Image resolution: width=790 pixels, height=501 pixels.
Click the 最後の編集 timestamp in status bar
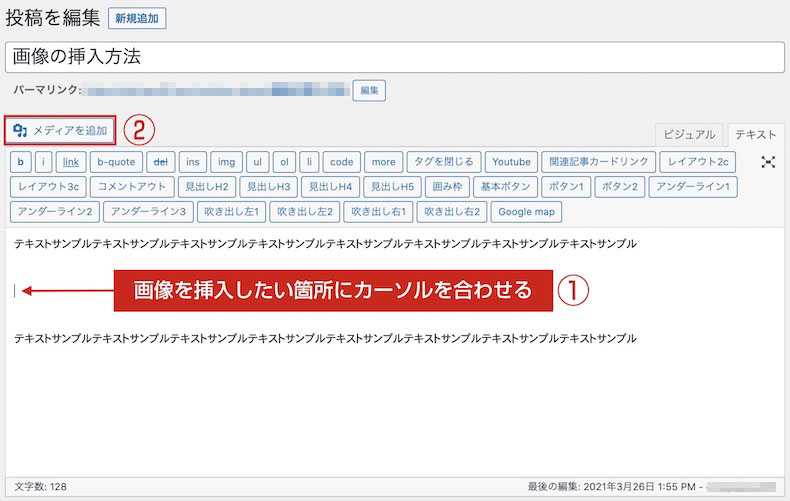pos(612,487)
